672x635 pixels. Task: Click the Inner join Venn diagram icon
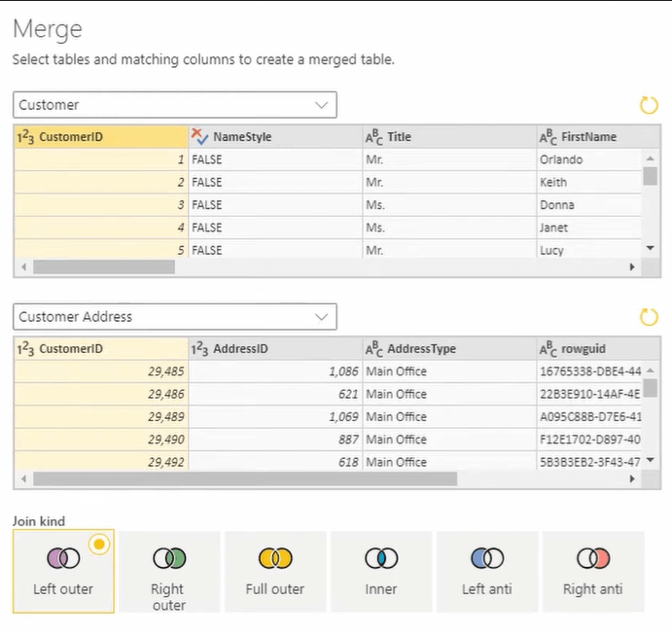pyautogui.click(x=381, y=558)
